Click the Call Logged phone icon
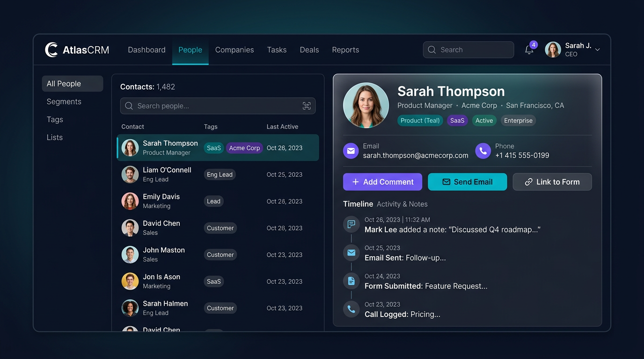This screenshot has height=359, width=644. [351, 309]
